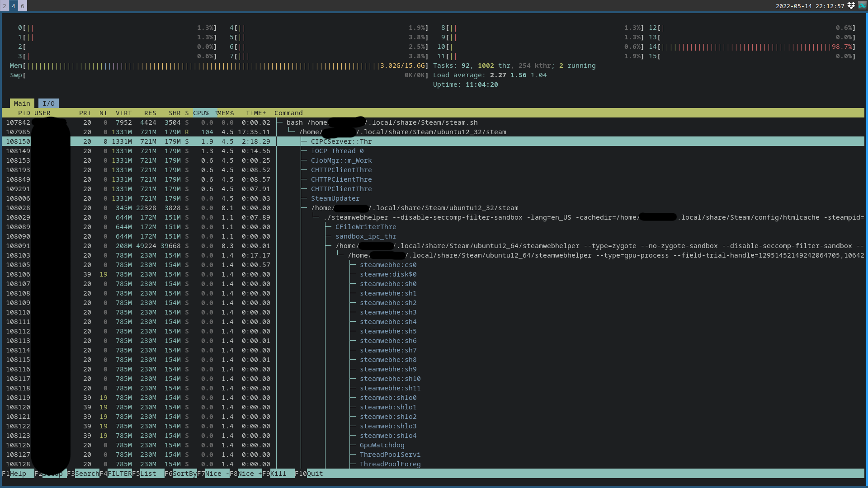Select the ThreadPoolForeg thread row
The width and height of the screenshot is (868, 488).
coord(433,464)
